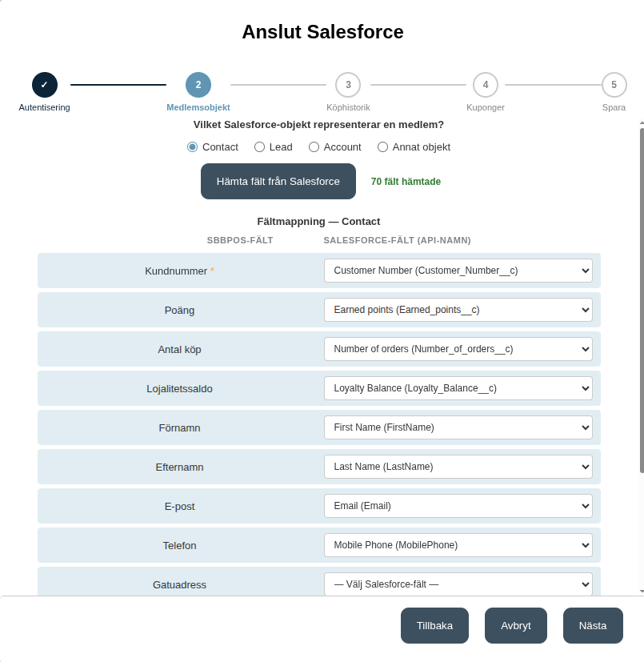
Task: Select Annat objekt radio button
Action: pyautogui.click(x=382, y=147)
